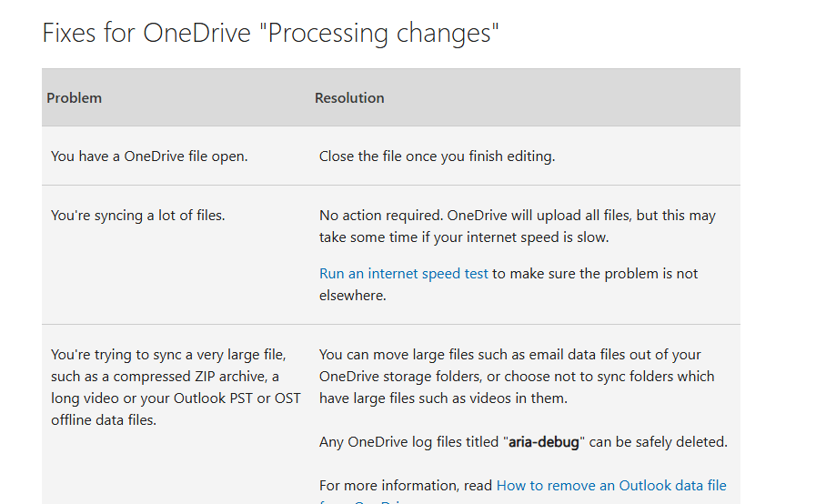Click "Close the file once you finish editing" text

point(437,156)
